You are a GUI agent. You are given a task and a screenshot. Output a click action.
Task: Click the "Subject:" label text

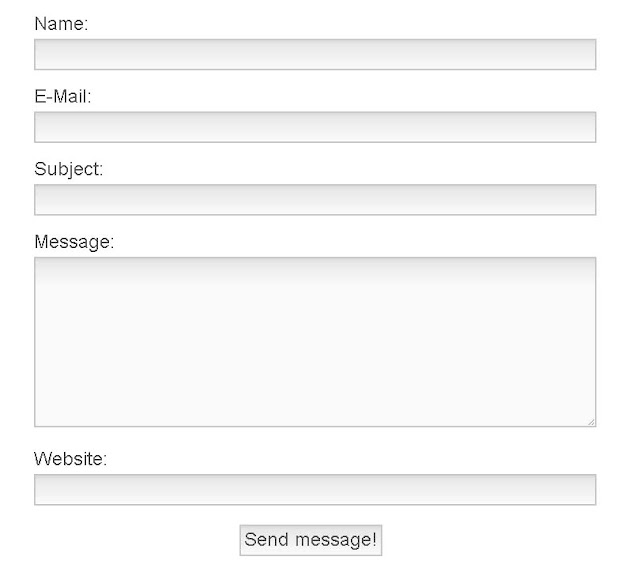click(69, 169)
